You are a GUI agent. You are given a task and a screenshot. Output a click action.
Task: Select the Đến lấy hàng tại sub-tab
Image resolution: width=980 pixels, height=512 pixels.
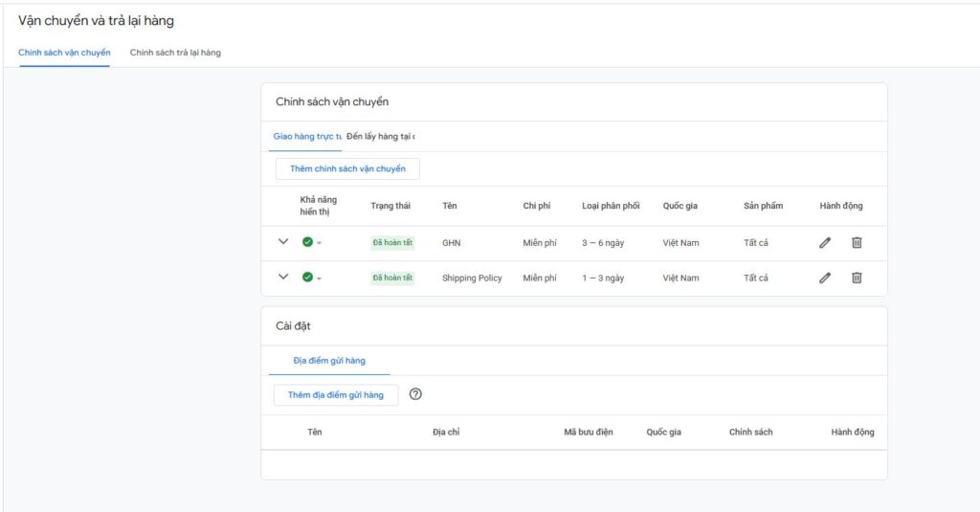pos(381,136)
